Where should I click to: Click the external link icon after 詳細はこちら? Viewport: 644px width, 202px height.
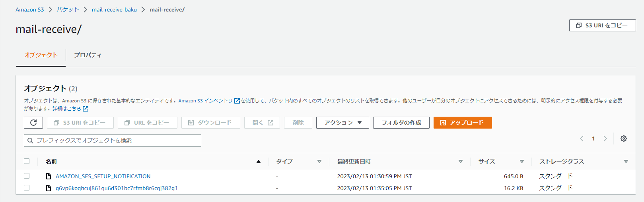pyautogui.click(x=86, y=108)
